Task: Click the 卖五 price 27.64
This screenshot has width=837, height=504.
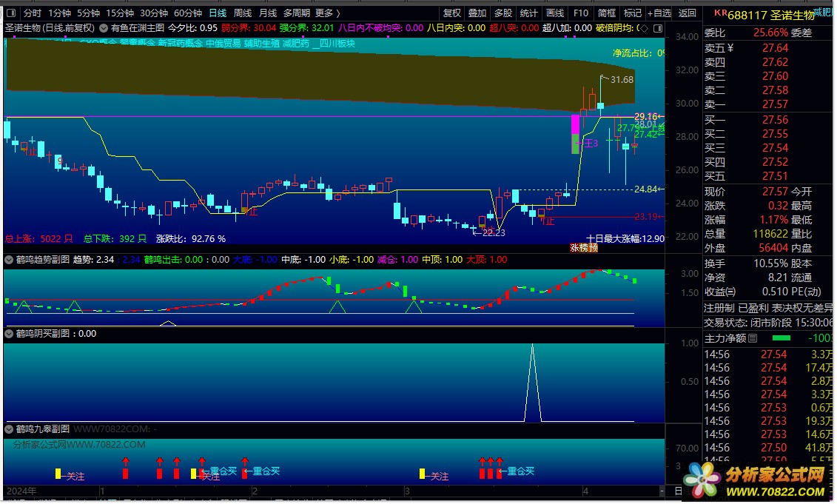Action: (x=775, y=48)
